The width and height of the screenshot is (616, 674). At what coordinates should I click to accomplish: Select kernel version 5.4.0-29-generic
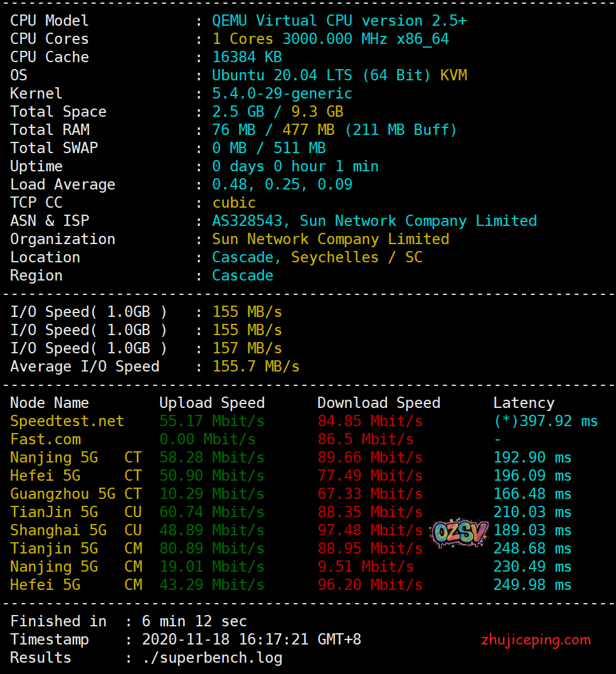(282, 94)
